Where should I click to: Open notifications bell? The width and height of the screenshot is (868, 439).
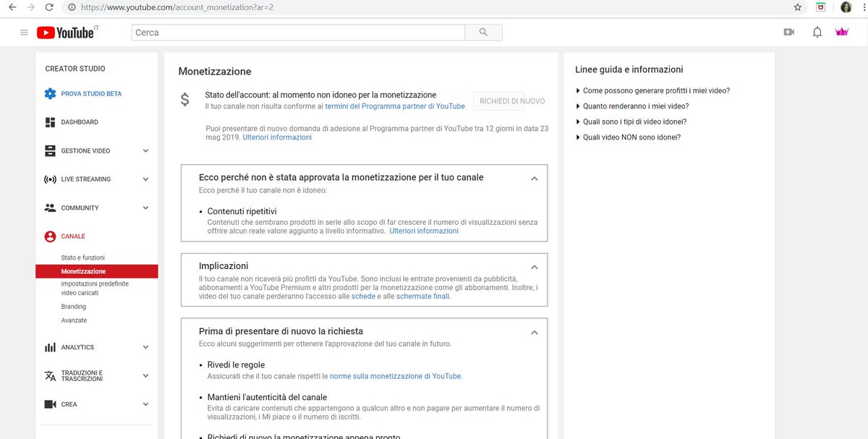point(817,33)
